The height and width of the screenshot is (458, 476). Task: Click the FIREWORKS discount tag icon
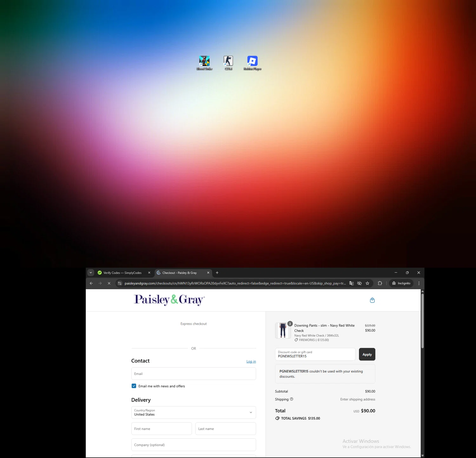point(296,340)
